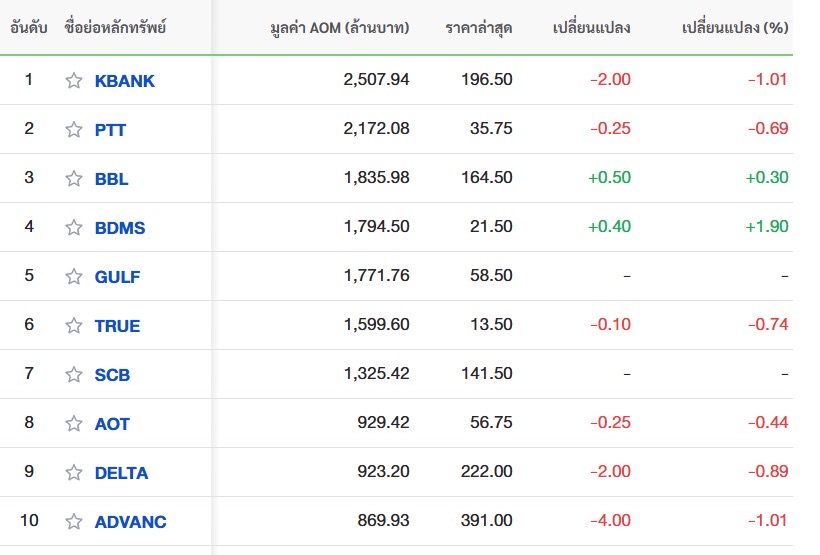Mark BBL as favorite with star
Viewport: 820px width, 555px height.
(74, 179)
